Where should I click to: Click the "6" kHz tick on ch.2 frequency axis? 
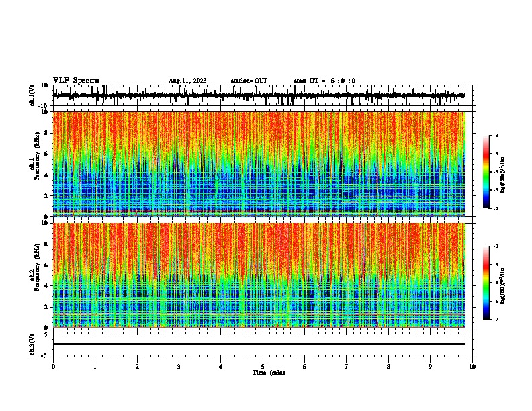pos(46,265)
